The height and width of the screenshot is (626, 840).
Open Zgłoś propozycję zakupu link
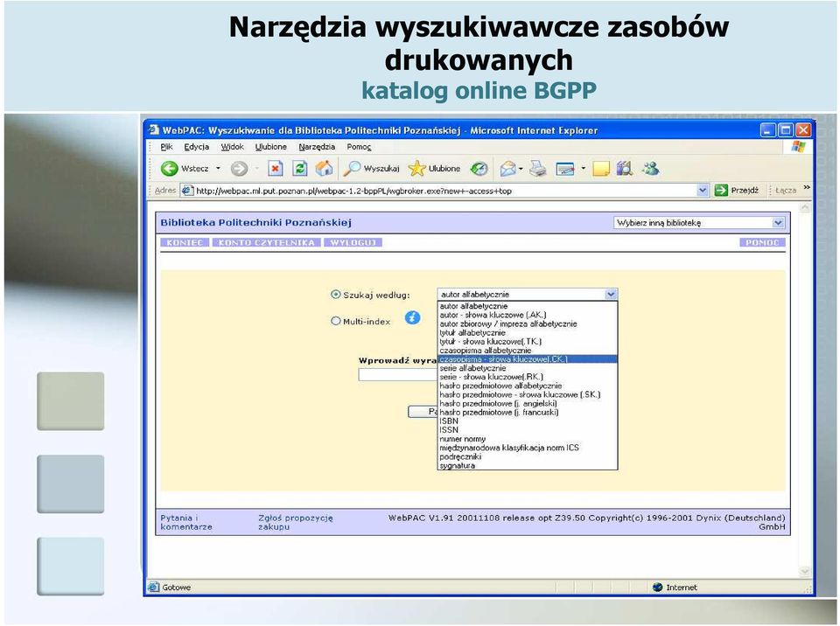[296, 522]
